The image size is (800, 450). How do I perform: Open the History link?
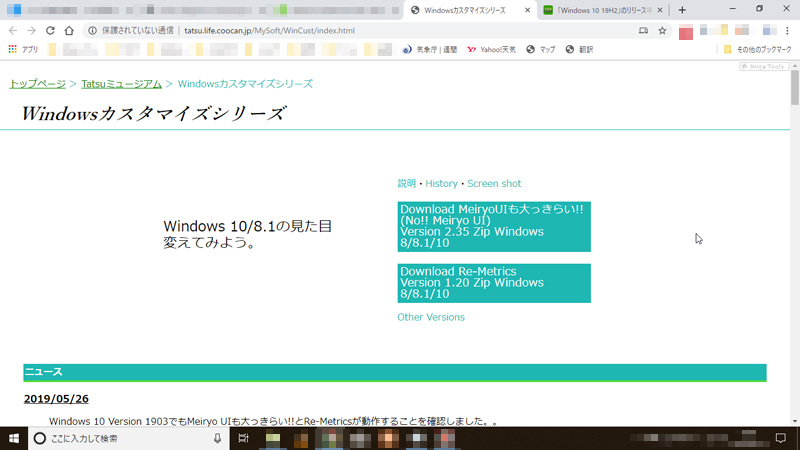(x=441, y=184)
